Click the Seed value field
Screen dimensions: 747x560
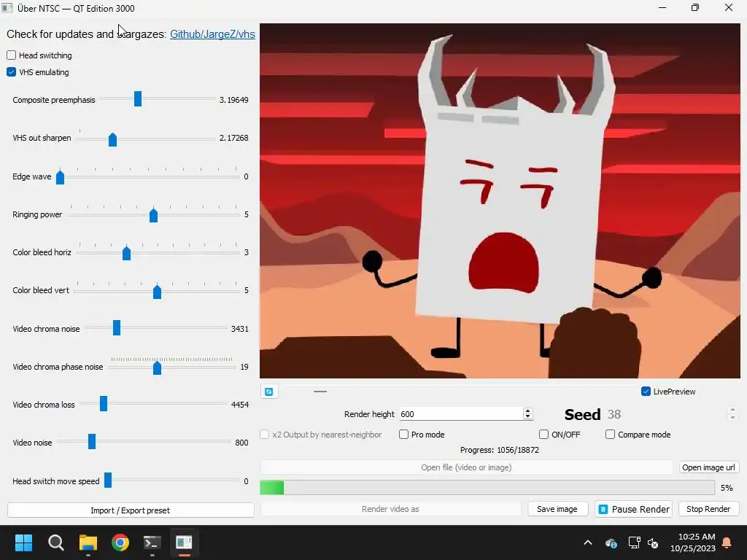click(665, 414)
